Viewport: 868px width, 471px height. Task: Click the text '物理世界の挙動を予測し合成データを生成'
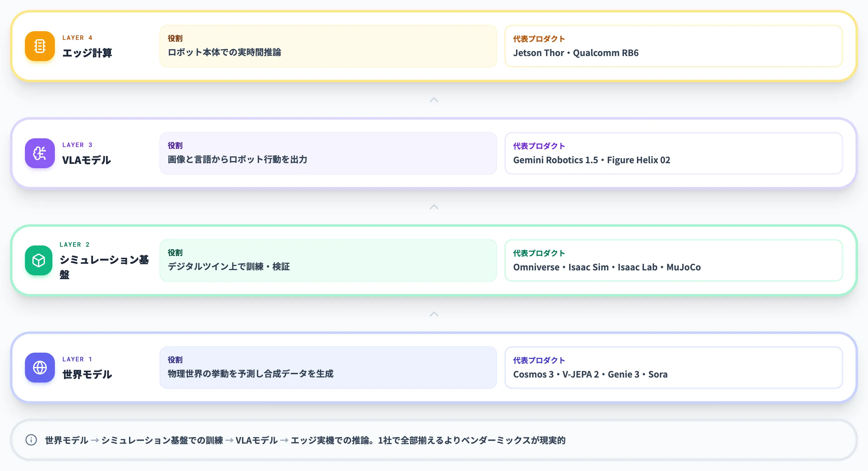[250, 373]
